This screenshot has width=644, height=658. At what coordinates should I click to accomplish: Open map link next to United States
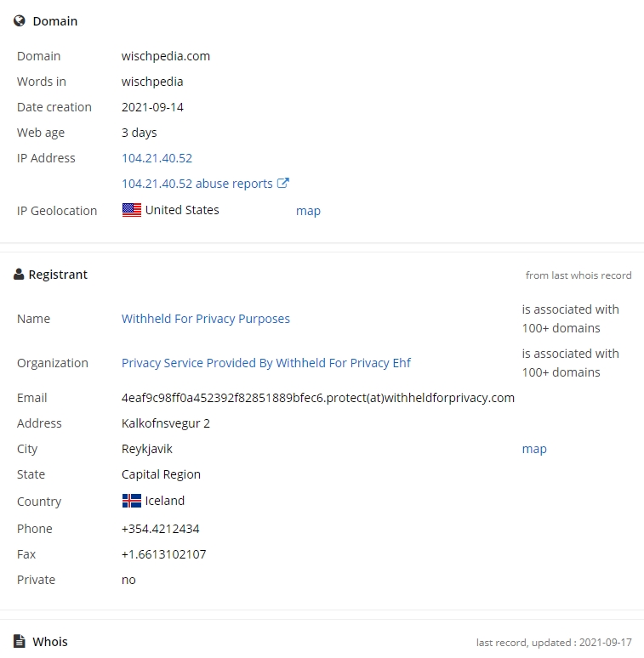[x=308, y=211]
